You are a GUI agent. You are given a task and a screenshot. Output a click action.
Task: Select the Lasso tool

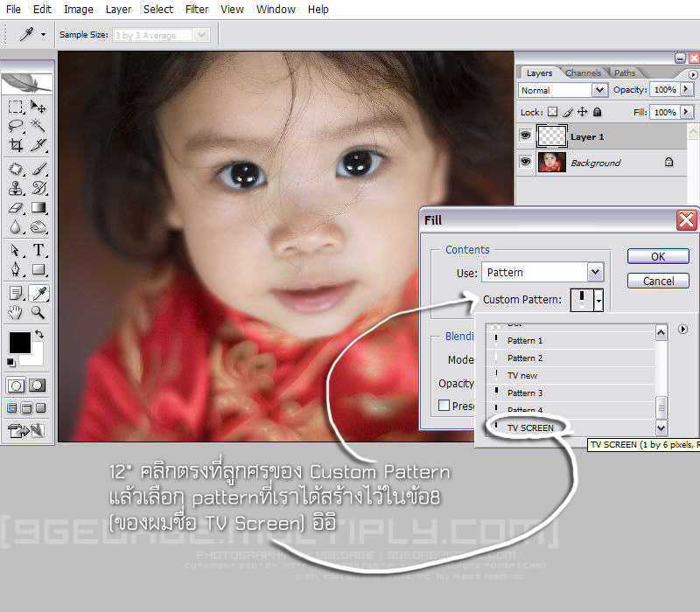[16, 126]
